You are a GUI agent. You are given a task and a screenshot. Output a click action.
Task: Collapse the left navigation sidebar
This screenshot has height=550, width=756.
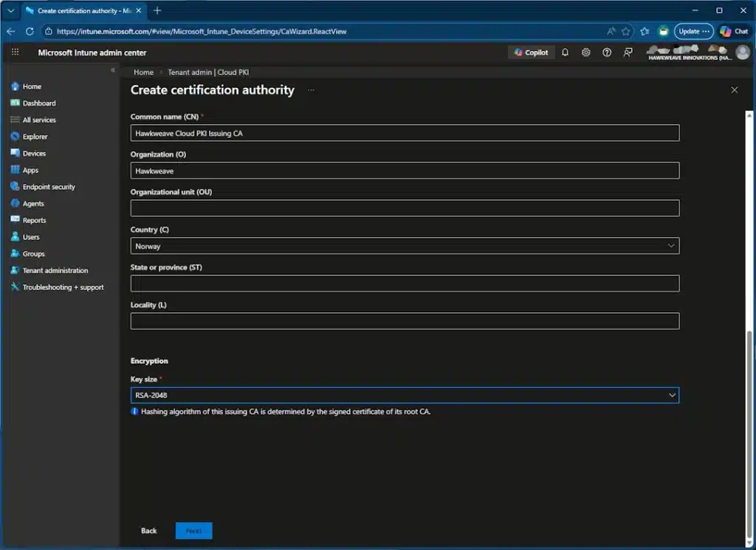pyautogui.click(x=113, y=70)
